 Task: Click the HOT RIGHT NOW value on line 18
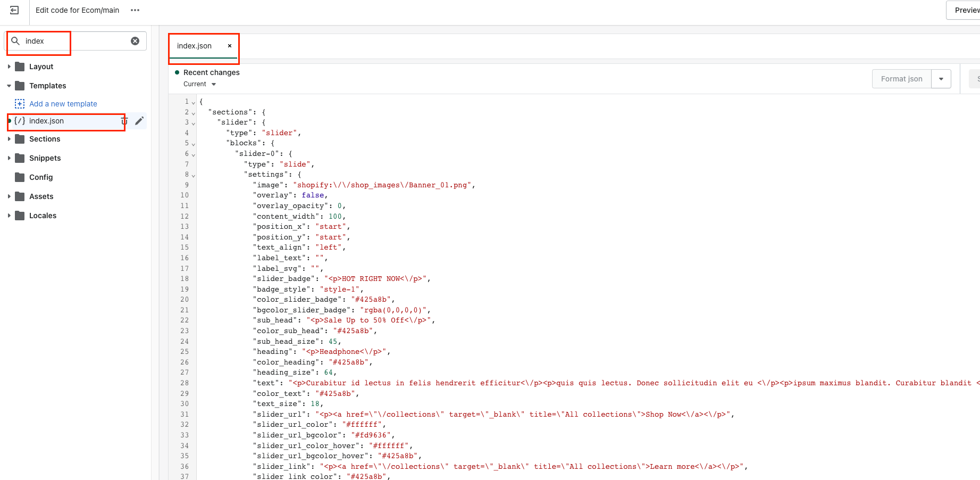tap(375, 279)
